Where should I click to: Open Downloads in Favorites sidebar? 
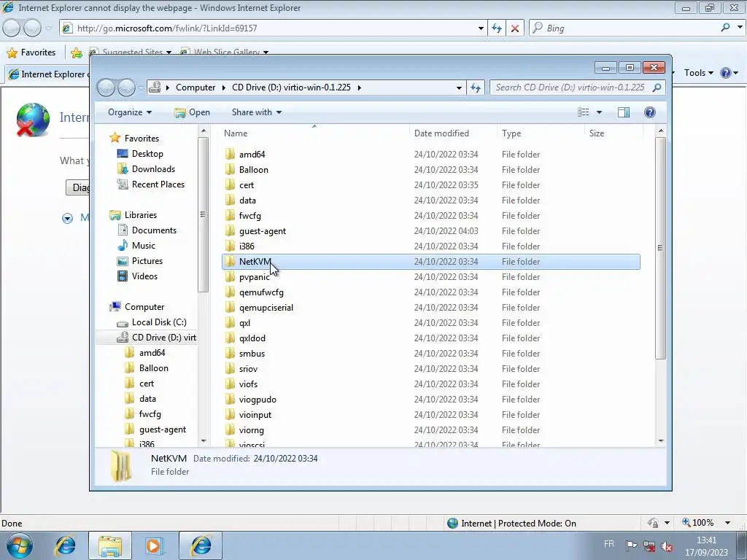[153, 169]
